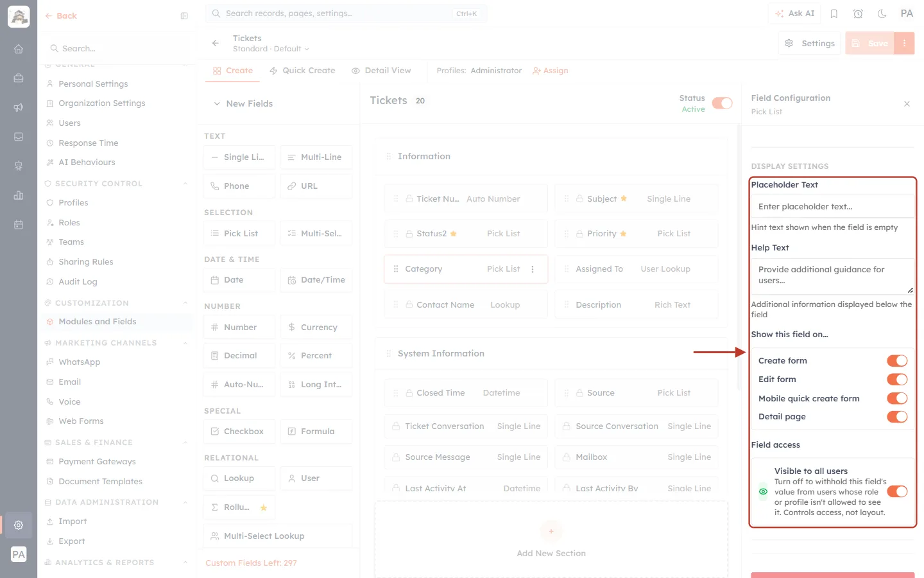The width and height of the screenshot is (924, 578).
Task: Switch to the Detail View tab
Action: tap(381, 71)
